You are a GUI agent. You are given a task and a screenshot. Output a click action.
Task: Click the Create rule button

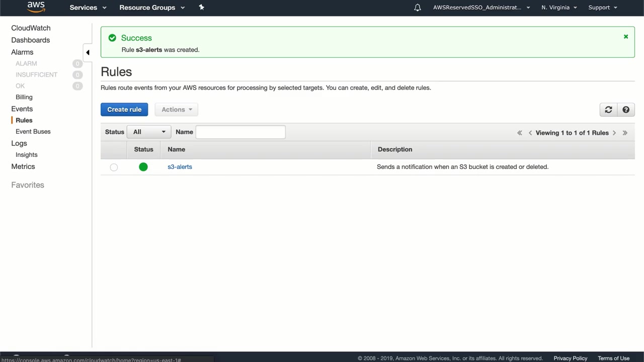tap(124, 110)
